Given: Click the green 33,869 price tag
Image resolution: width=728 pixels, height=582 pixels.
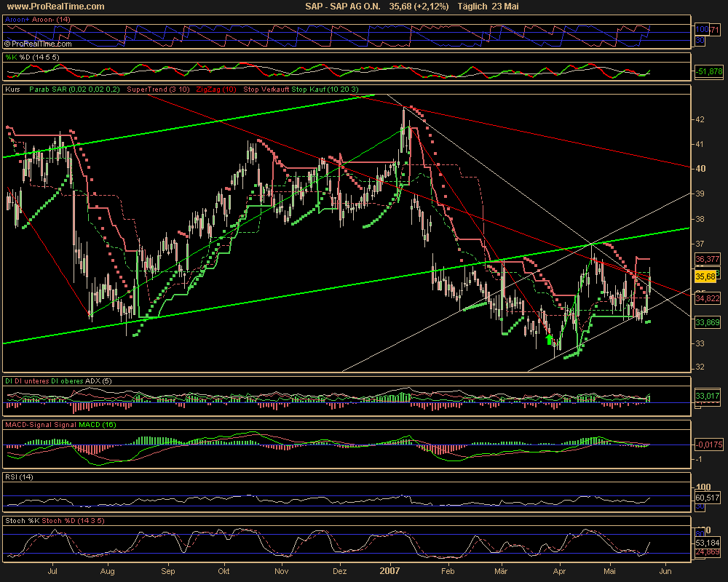Looking at the screenshot, I should 708,322.
